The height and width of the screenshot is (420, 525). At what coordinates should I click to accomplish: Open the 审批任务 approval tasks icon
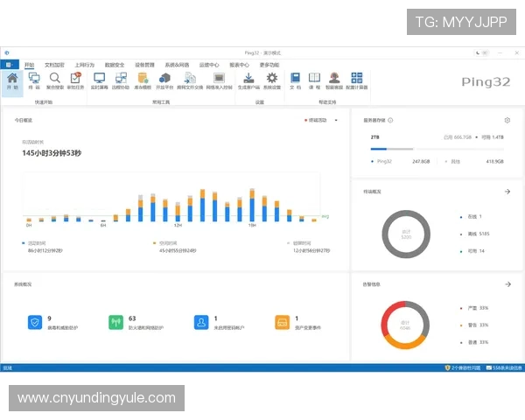(x=74, y=80)
